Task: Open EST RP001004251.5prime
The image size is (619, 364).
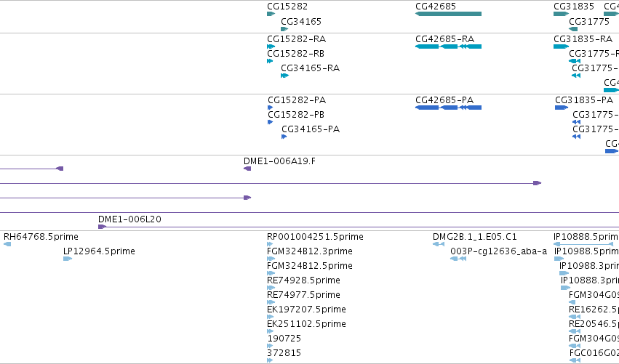Action: pos(316,237)
